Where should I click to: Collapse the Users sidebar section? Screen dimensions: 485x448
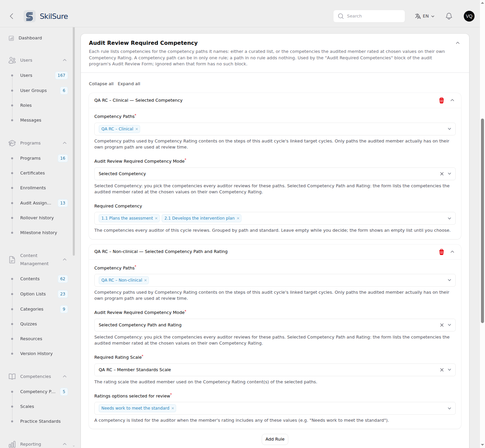pyautogui.click(x=65, y=60)
